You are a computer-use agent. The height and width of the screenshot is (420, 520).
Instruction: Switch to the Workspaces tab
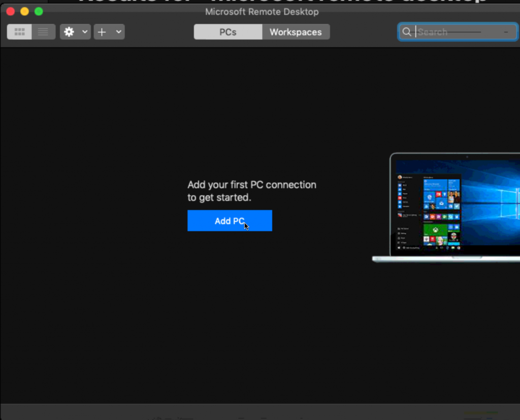(x=296, y=32)
